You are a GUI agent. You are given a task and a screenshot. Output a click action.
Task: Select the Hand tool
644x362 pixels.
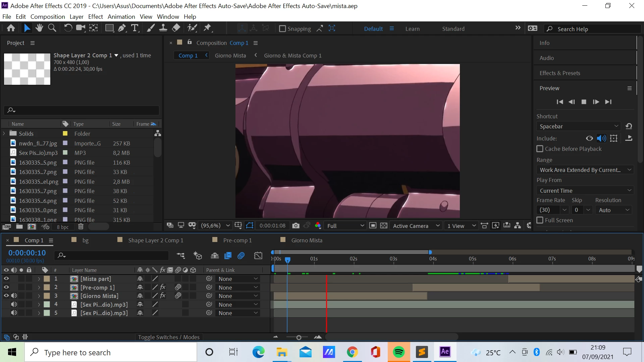pos(39,28)
